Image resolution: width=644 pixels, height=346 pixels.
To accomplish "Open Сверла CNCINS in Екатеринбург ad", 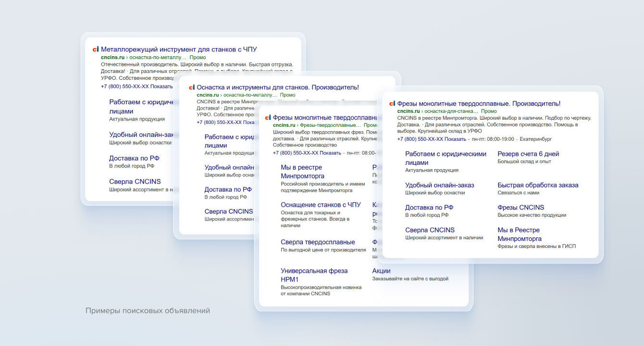I will click(x=430, y=230).
